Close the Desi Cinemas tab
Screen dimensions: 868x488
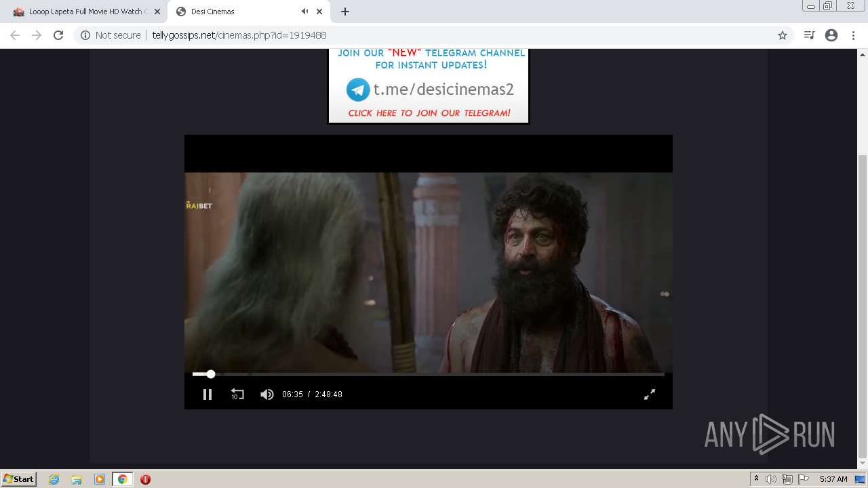319,12
